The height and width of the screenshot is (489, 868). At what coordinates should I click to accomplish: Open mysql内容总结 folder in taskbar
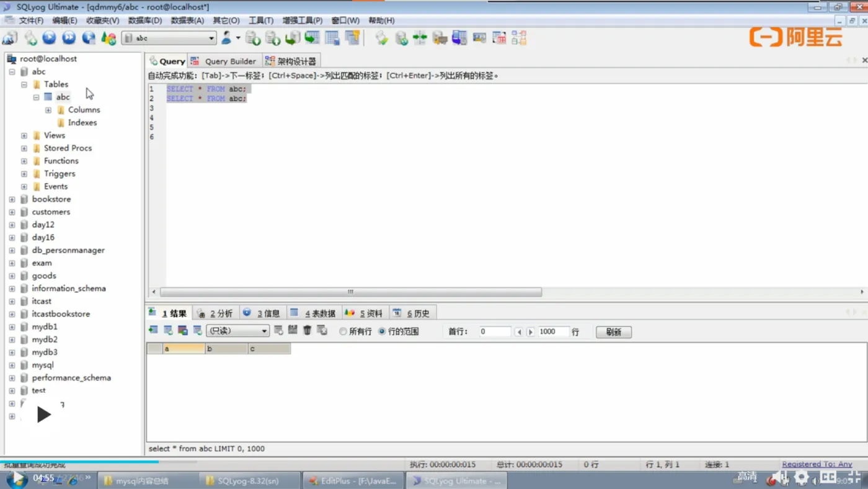point(147,481)
